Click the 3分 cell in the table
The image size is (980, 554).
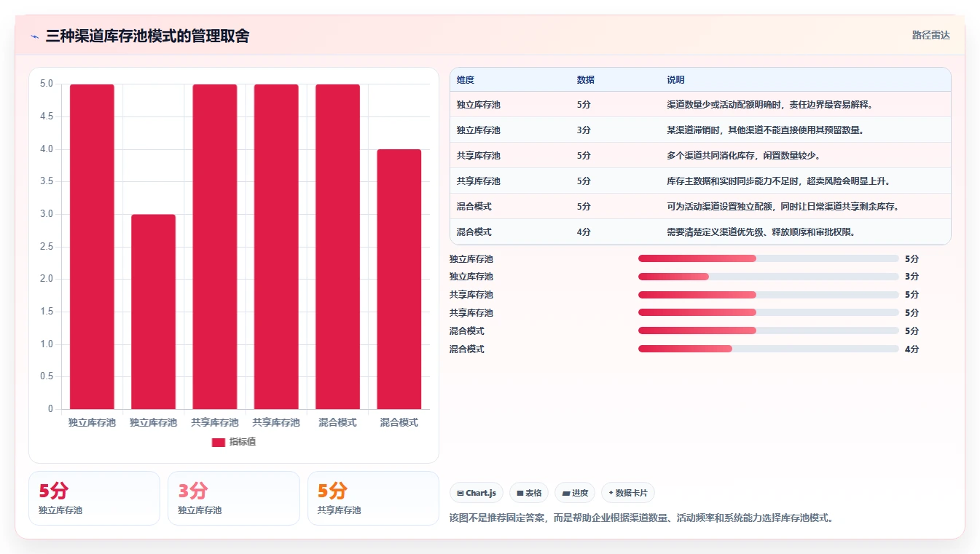[584, 130]
